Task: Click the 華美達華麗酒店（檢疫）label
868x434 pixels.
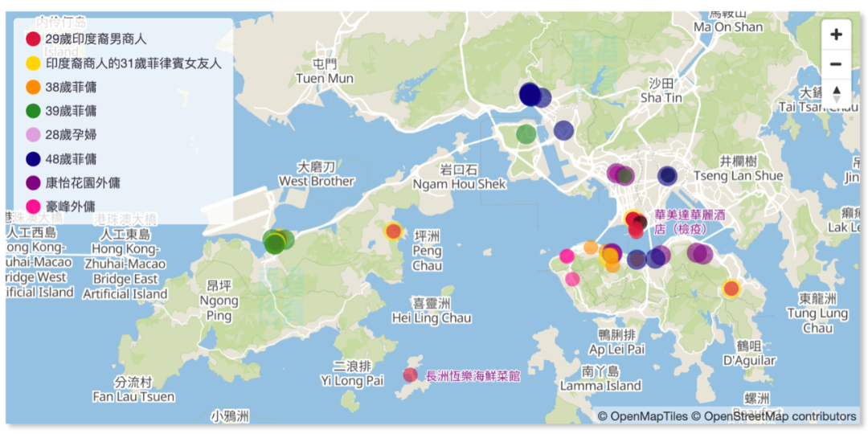Action: 690,221
